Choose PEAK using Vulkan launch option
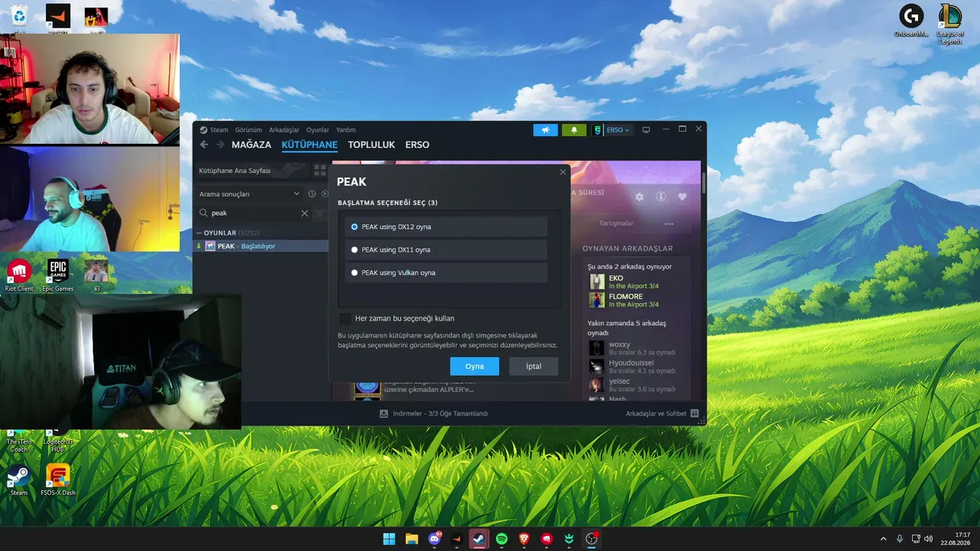The height and width of the screenshot is (551, 980). click(x=446, y=272)
